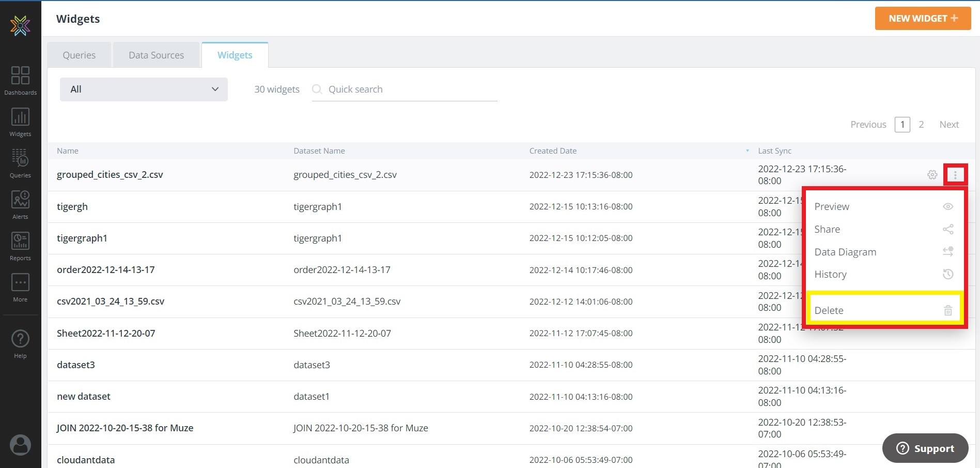Switch to the Queries tab
Viewport: 980px width, 468px height.
pyautogui.click(x=79, y=55)
